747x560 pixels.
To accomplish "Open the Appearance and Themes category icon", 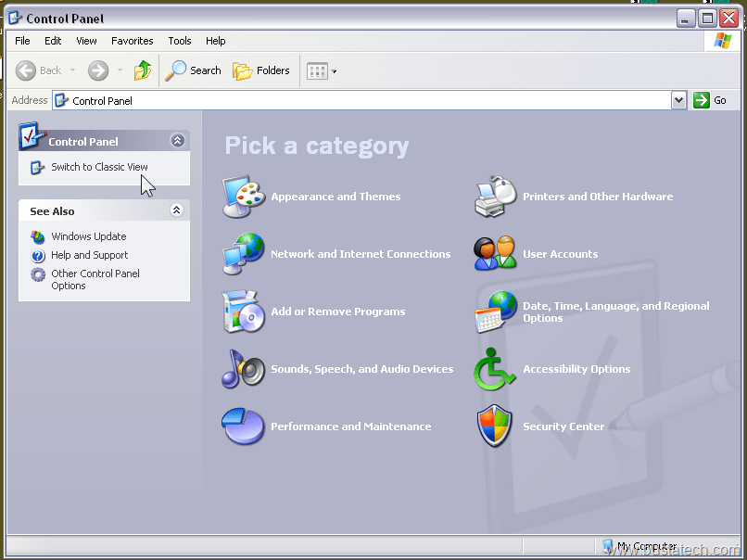I will pos(244,197).
